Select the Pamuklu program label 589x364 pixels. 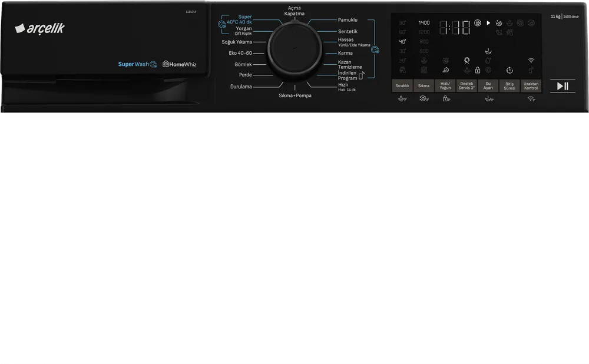click(x=348, y=20)
